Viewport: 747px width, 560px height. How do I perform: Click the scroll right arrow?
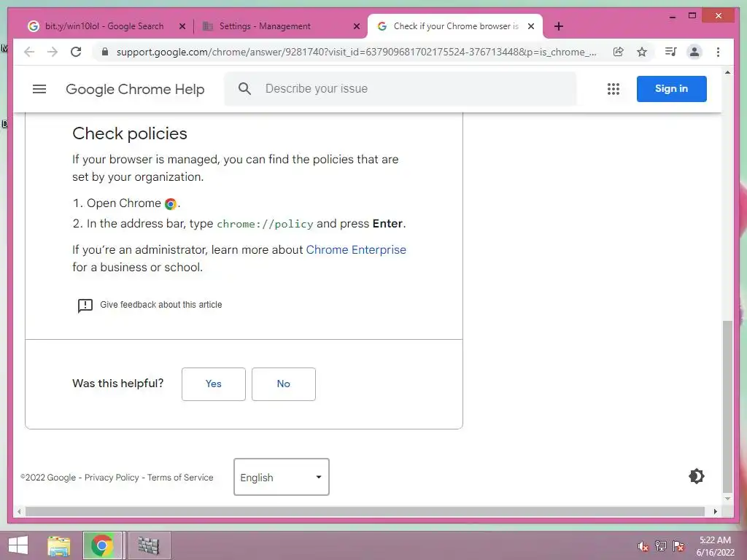715,511
